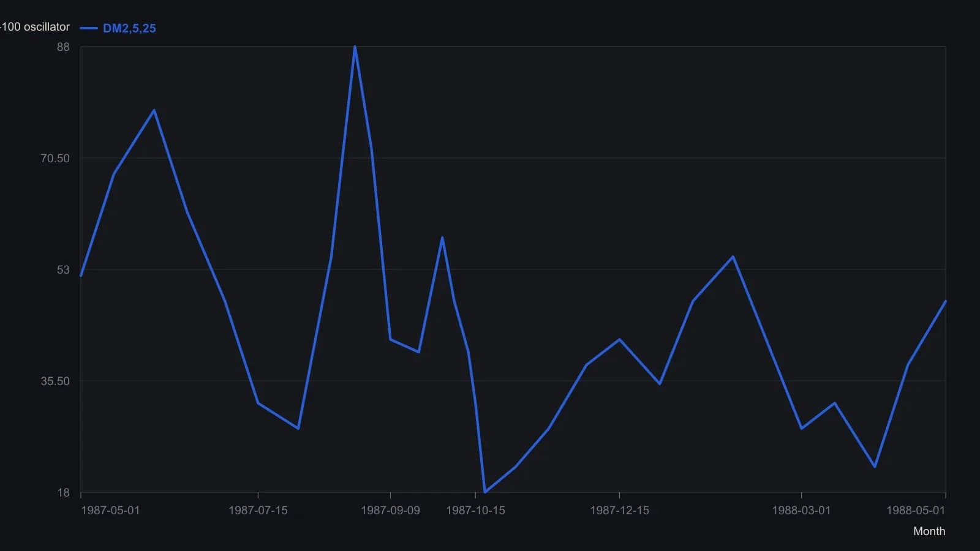Select the 1987-09-09 x-axis label

390,510
